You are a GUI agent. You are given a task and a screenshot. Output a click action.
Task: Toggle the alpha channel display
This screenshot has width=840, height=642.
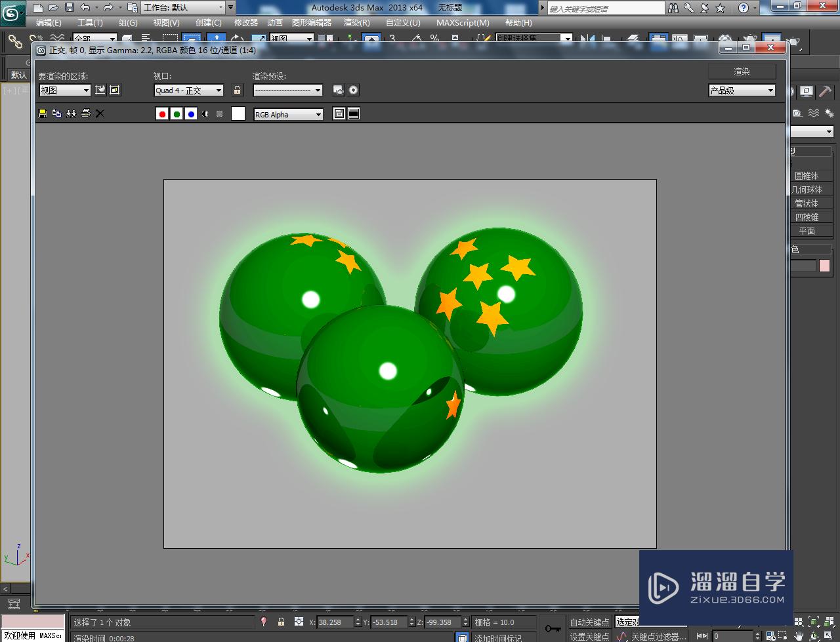tap(205, 113)
